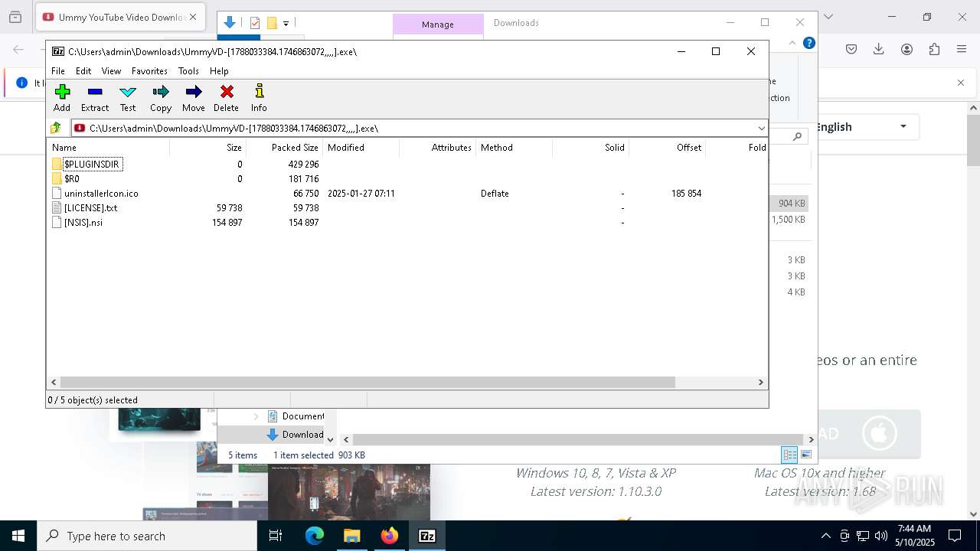Sort by Name column header
This screenshot has width=980, height=551.
coord(108,147)
